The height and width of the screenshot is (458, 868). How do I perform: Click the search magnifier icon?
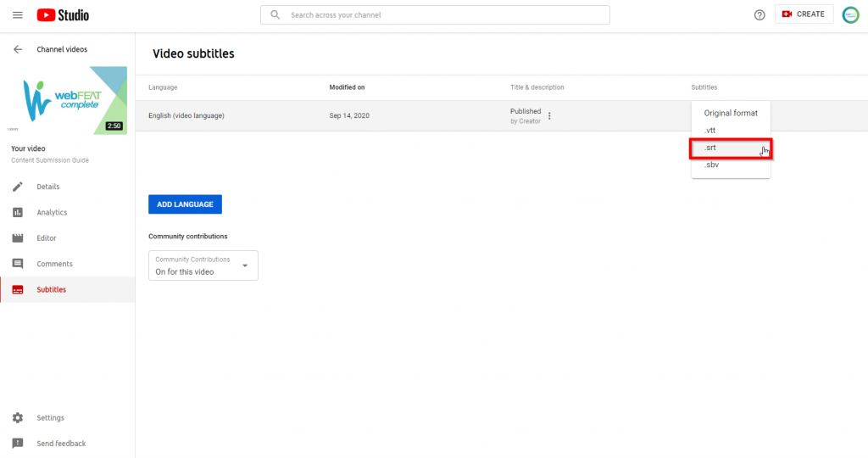tap(275, 15)
